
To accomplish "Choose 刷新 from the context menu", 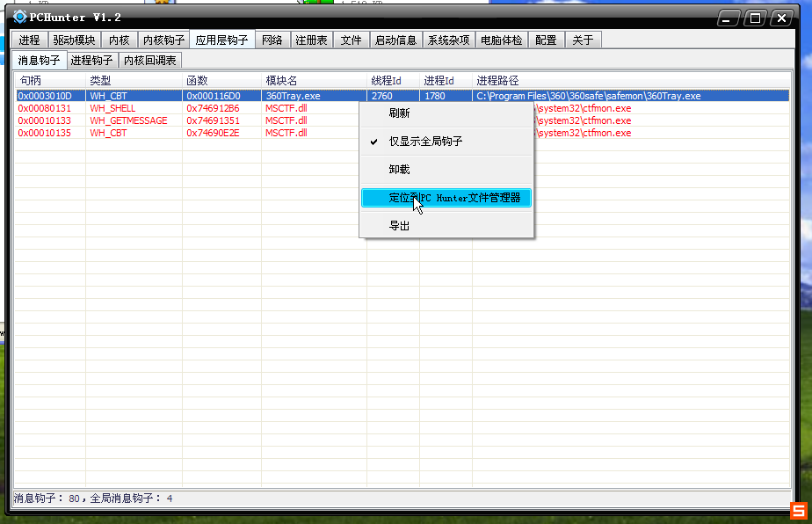I will 446,113.
